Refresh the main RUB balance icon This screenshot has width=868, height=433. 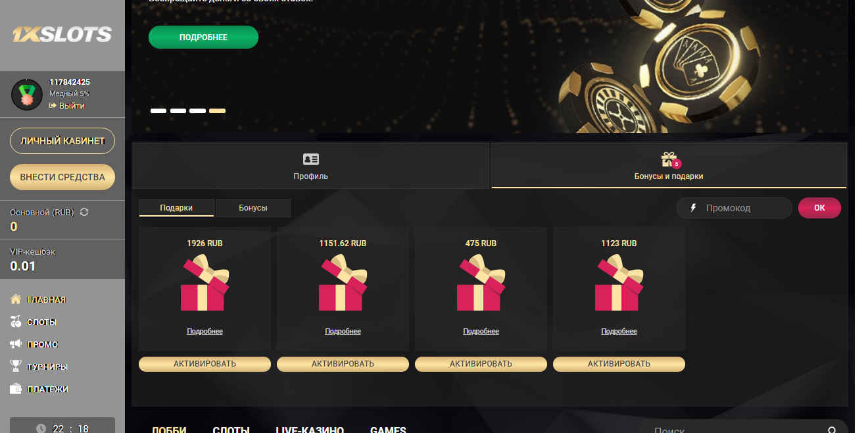point(84,212)
